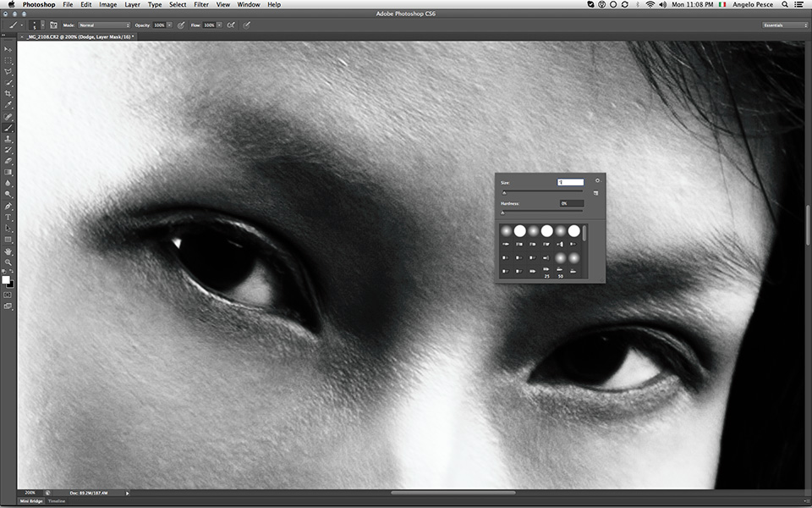Click the Hardness slider in brush picker
Image resolution: width=812 pixels, height=508 pixels.
coord(541,213)
